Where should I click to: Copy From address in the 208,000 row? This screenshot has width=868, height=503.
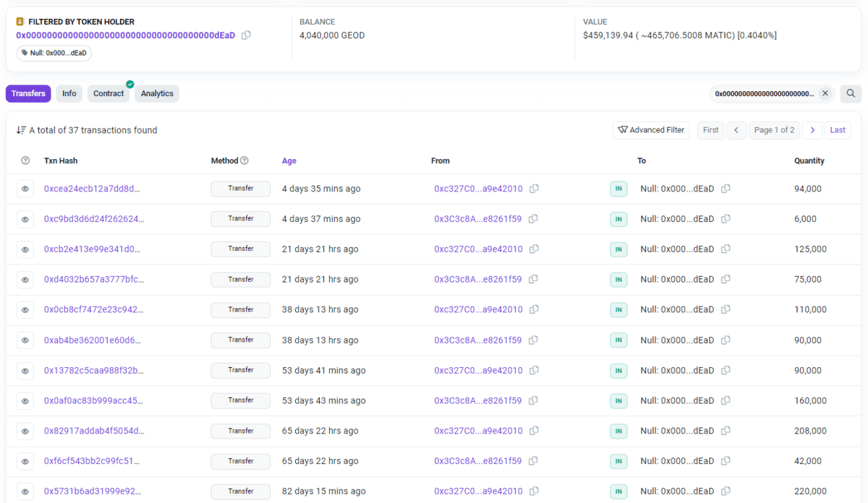534,431
